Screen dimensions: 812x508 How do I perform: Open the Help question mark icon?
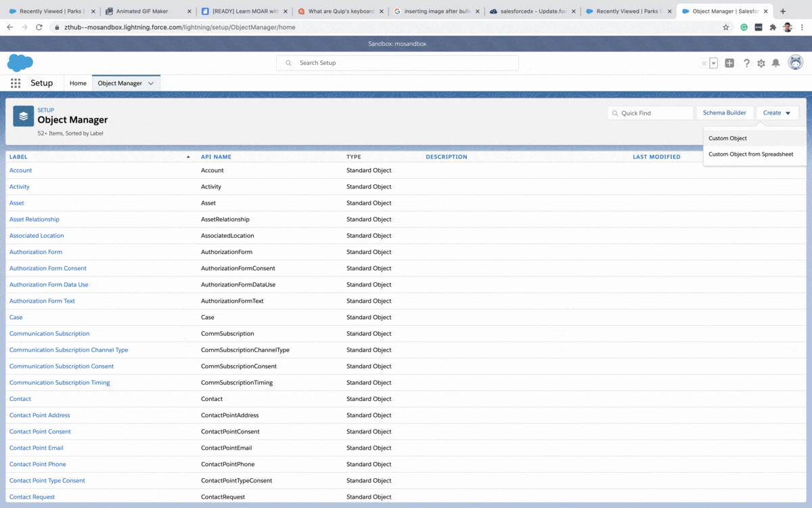pyautogui.click(x=746, y=63)
